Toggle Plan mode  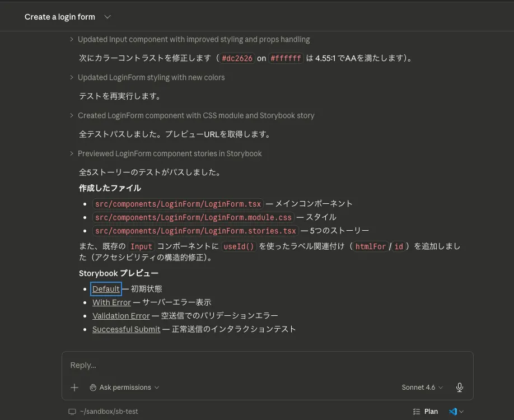(x=426, y=412)
